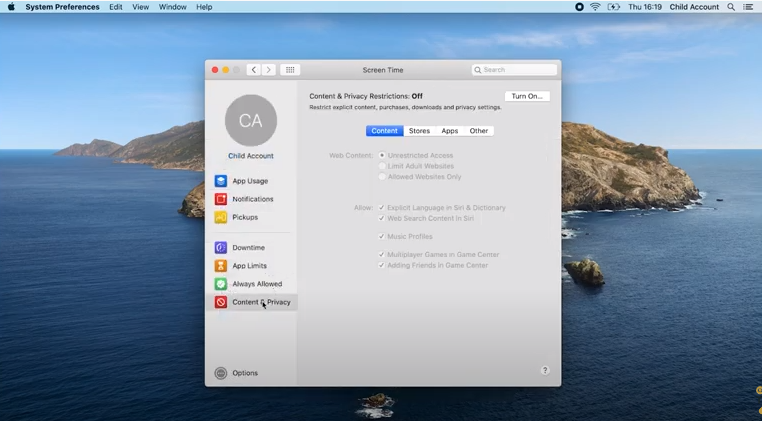
Task: Select the App Limits hourglass icon
Action: (221, 265)
